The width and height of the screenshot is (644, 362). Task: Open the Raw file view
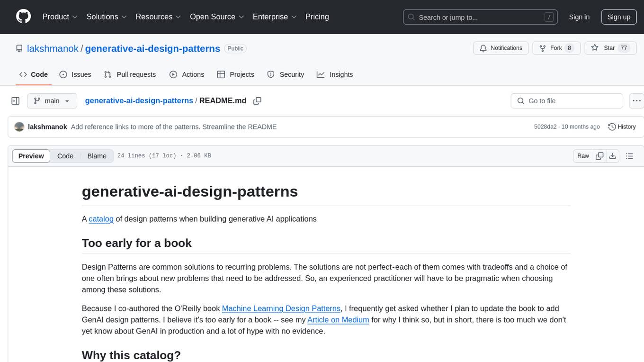[x=583, y=156]
